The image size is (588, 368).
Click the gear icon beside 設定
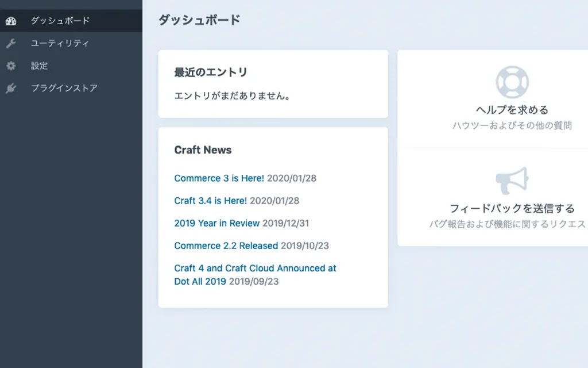click(11, 66)
